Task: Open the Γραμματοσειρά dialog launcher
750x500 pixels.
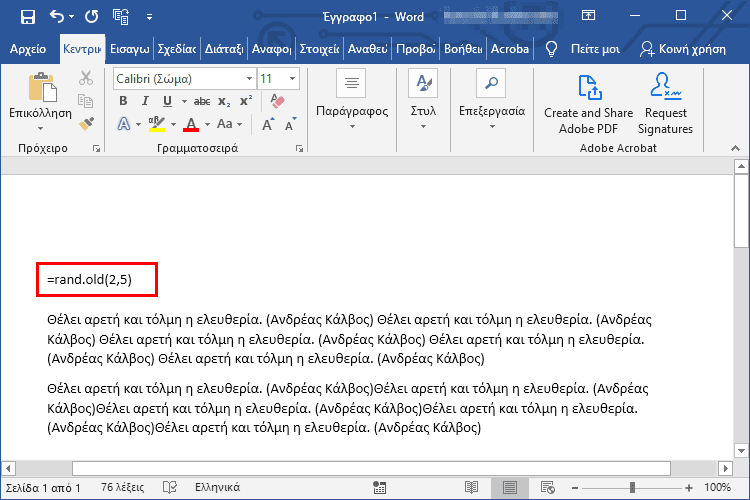Action: tap(299, 149)
